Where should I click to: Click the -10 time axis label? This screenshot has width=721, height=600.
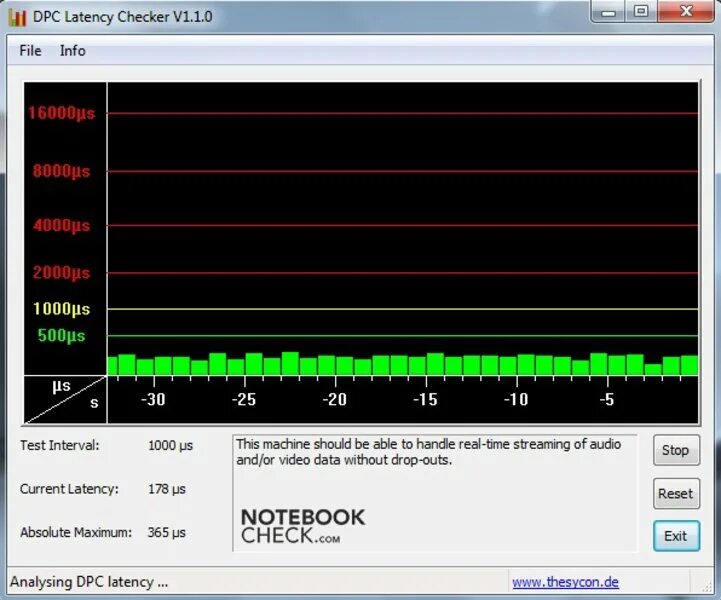tap(516, 400)
